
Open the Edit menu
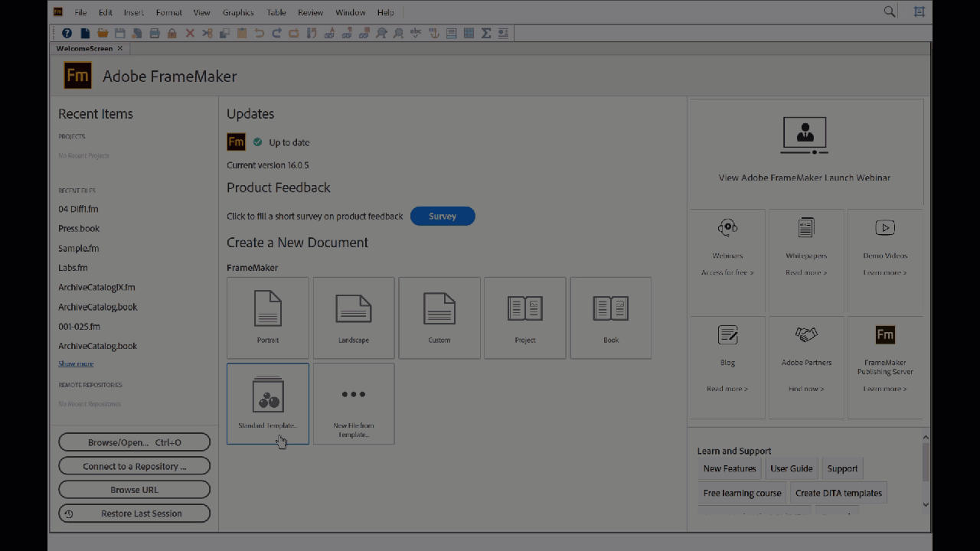point(106,12)
